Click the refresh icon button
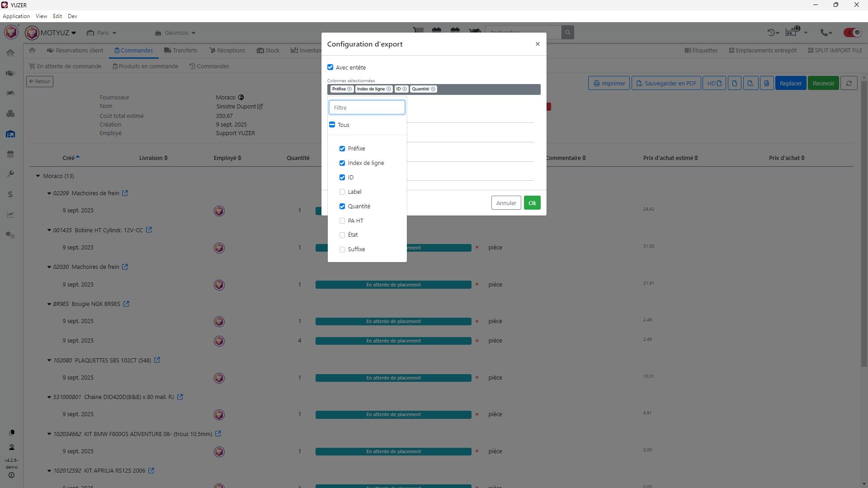The image size is (868, 488). 849,83
